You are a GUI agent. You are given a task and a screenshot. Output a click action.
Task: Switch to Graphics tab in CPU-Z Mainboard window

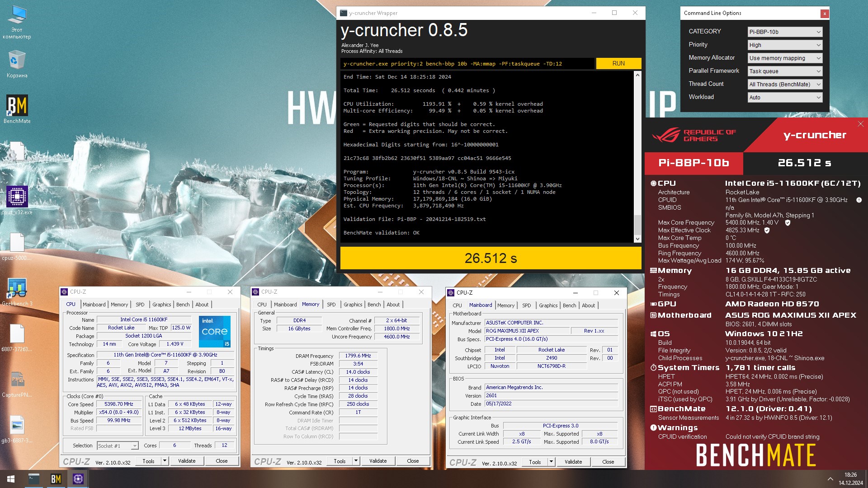[548, 305]
